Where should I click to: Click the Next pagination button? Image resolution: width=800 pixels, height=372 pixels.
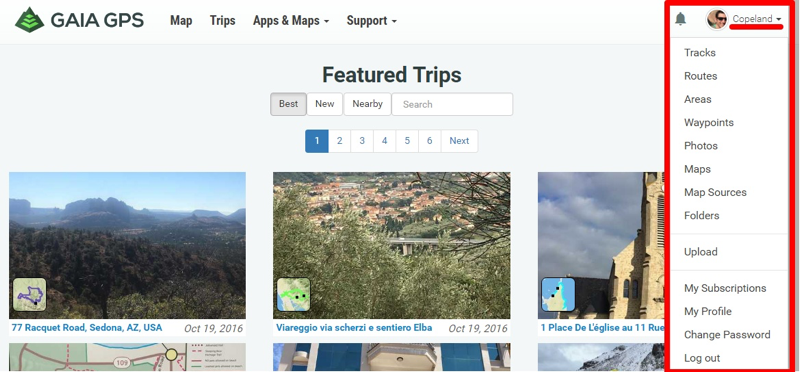click(459, 141)
